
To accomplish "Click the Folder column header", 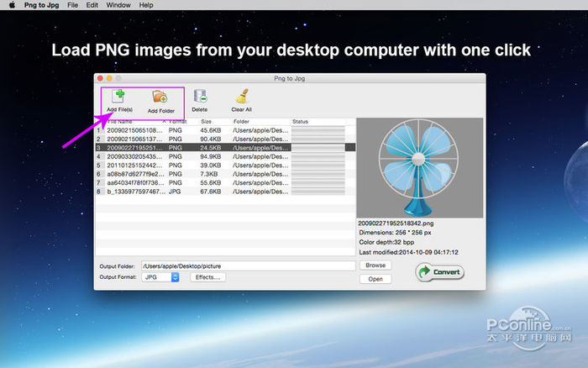I will coord(241,122).
